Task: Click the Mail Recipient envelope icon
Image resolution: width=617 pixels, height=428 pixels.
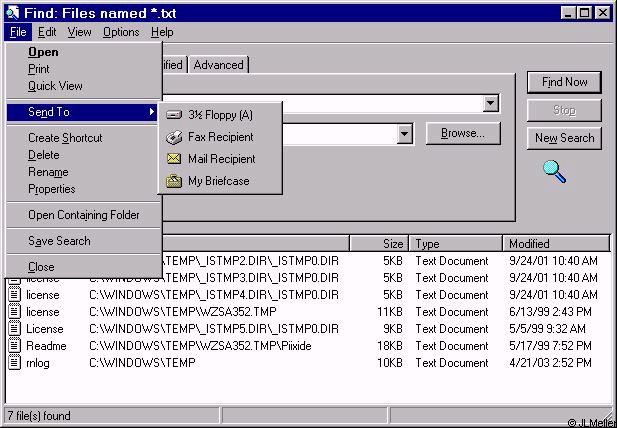Action: point(174,159)
